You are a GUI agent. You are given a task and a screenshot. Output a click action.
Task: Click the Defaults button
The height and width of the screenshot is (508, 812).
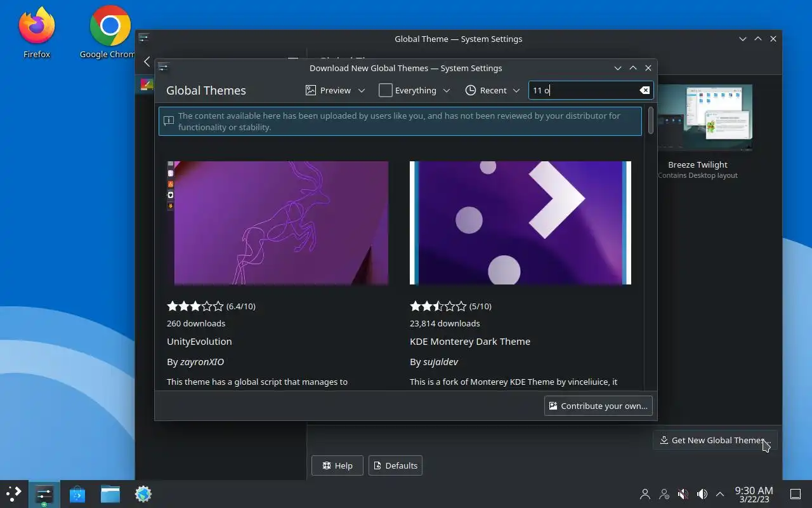(395, 465)
